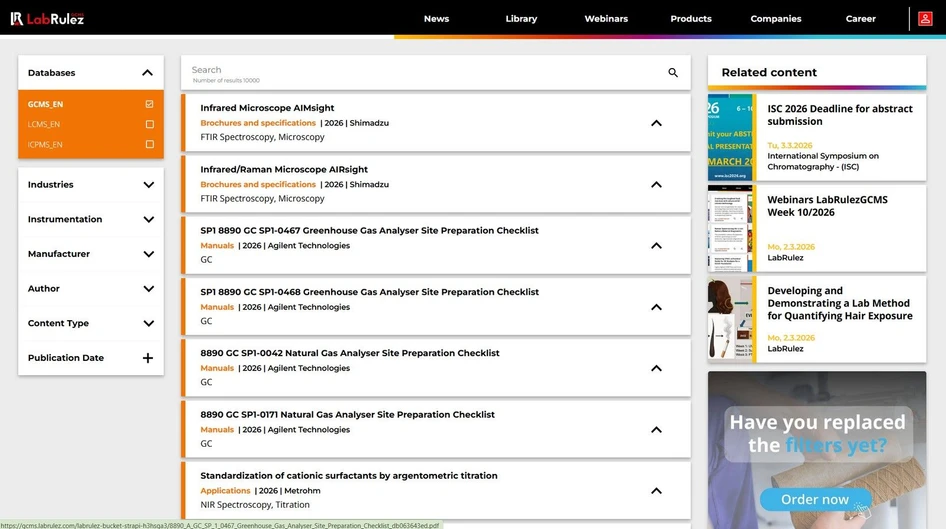
Task: Toggle chevron on SP1-0467 Greenhouse Gas checklist
Action: pyautogui.click(x=656, y=246)
